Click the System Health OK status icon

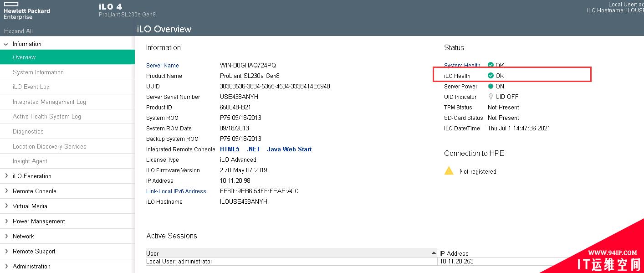(x=491, y=65)
